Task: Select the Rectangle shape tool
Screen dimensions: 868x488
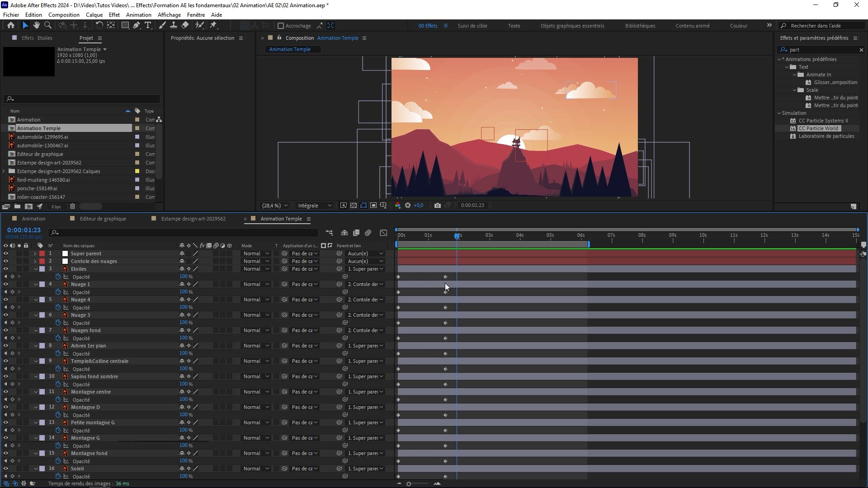Action: point(125,25)
